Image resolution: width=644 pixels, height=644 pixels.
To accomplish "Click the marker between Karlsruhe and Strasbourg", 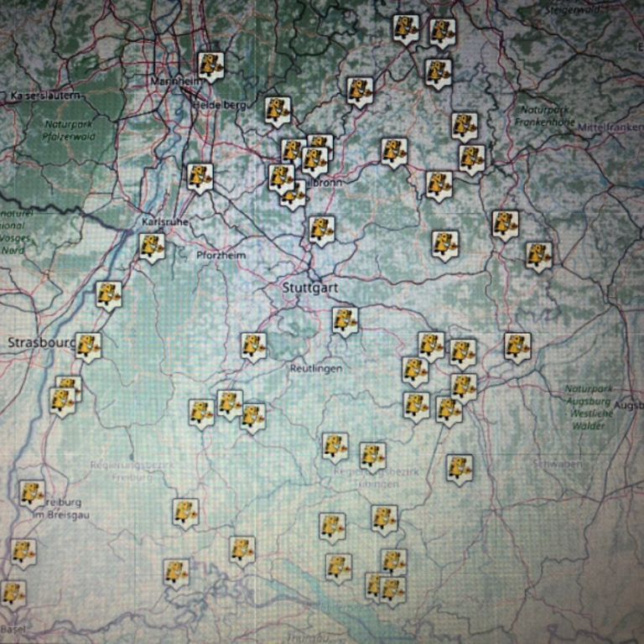I will 108,294.
